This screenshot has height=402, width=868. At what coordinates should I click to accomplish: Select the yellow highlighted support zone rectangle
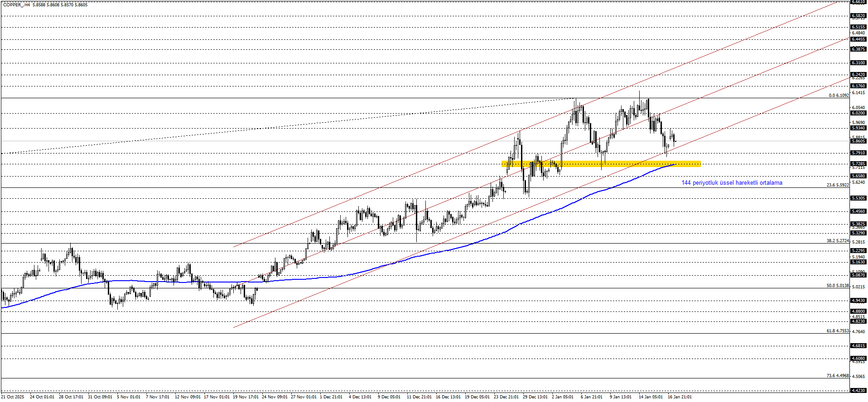601,164
